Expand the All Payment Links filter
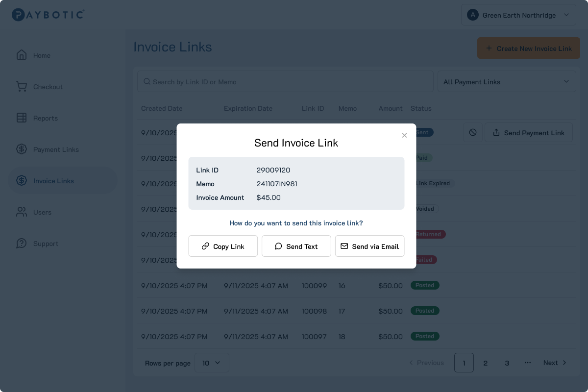This screenshot has height=392, width=588. point(506,82)
